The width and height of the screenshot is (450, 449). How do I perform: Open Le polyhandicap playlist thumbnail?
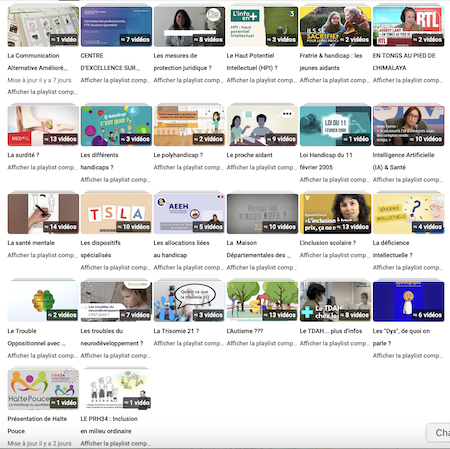[x=189, y=126]
